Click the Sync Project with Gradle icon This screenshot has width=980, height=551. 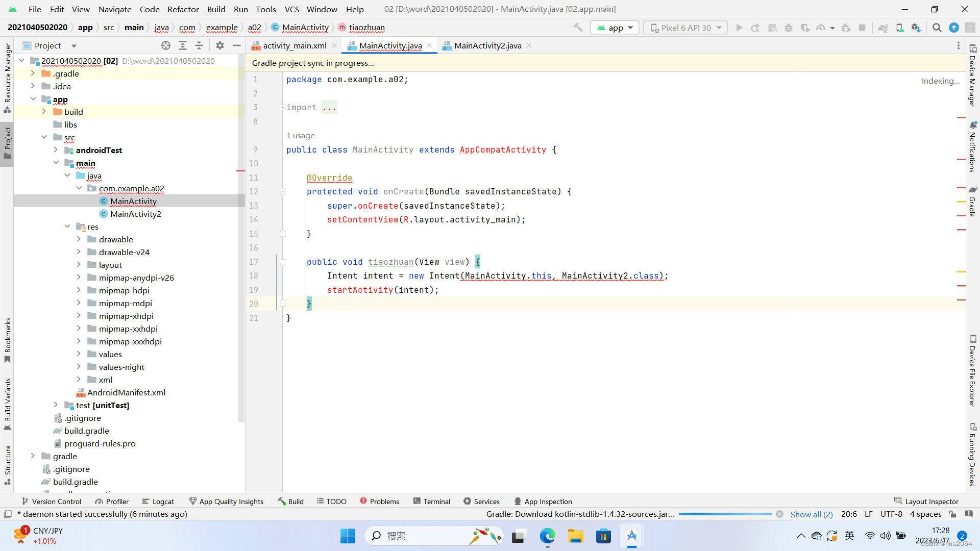pyautogui.click(x=883, y=28)
